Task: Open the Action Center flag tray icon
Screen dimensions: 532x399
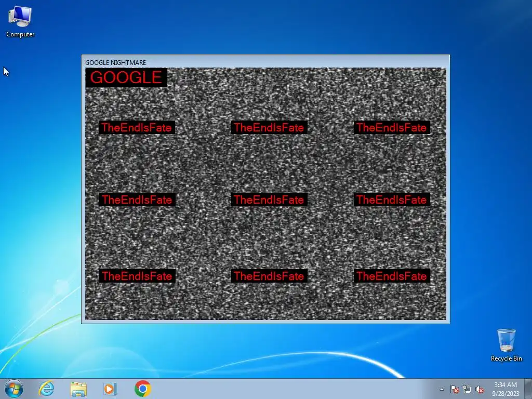Action: pos(454,389)
